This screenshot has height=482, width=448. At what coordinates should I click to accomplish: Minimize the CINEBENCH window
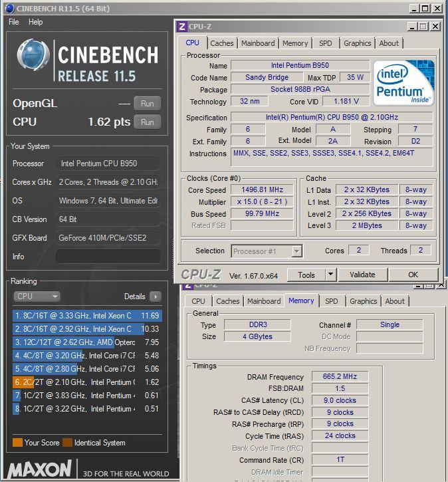pos(414,9)
